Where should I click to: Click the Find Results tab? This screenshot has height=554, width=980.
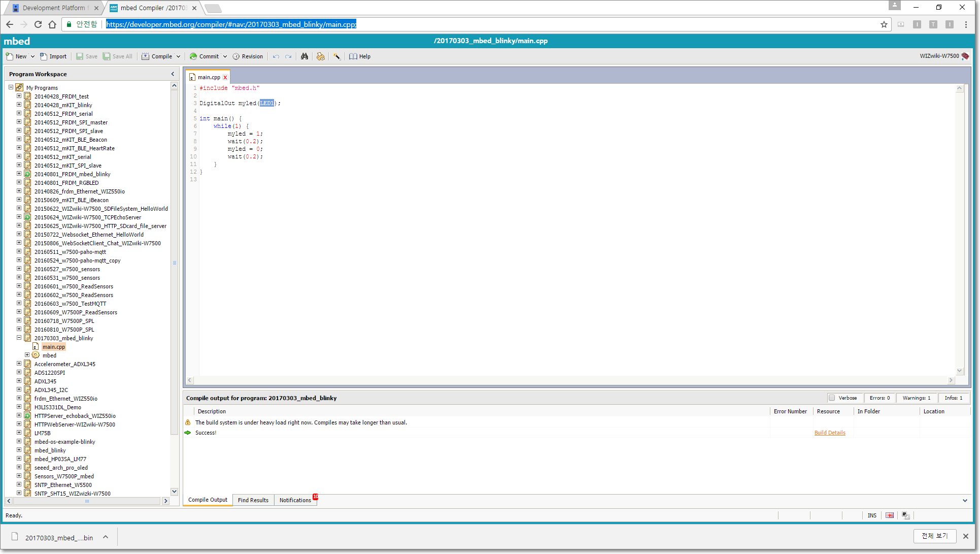[253, 500]
